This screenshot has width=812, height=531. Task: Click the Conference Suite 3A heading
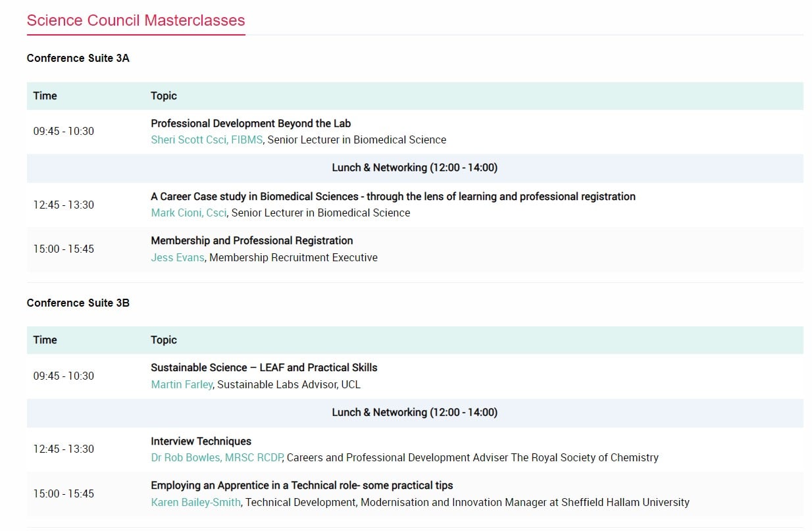[x=78, y=58]
